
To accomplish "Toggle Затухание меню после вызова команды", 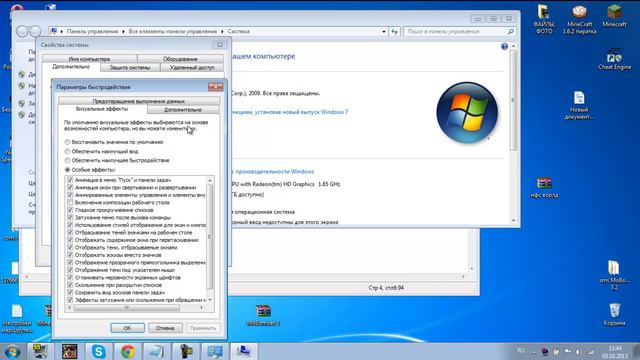I will coord(70,218).
